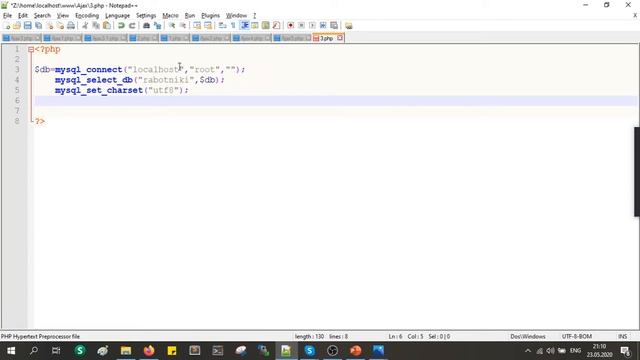
Task: Click the mysql_set_charset code line
Action: (122, 90)
